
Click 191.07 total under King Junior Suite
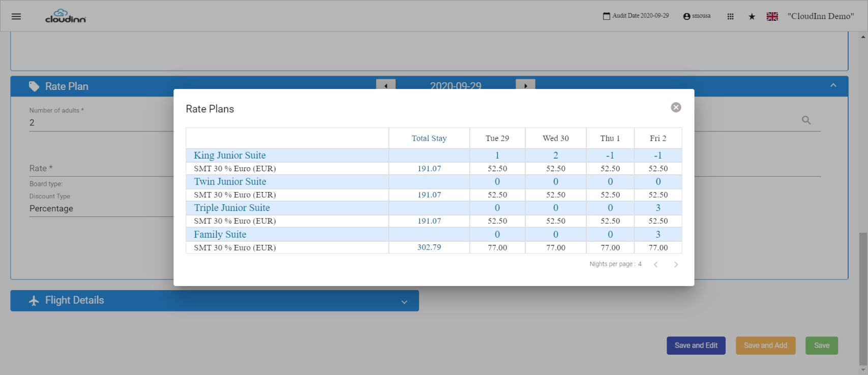(x=429, y=169)
